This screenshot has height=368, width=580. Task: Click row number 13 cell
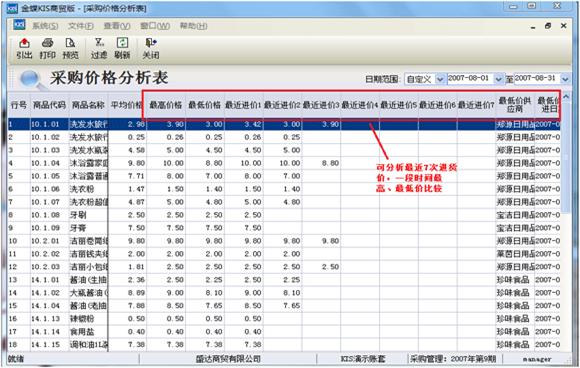click(x=18, y=280)
